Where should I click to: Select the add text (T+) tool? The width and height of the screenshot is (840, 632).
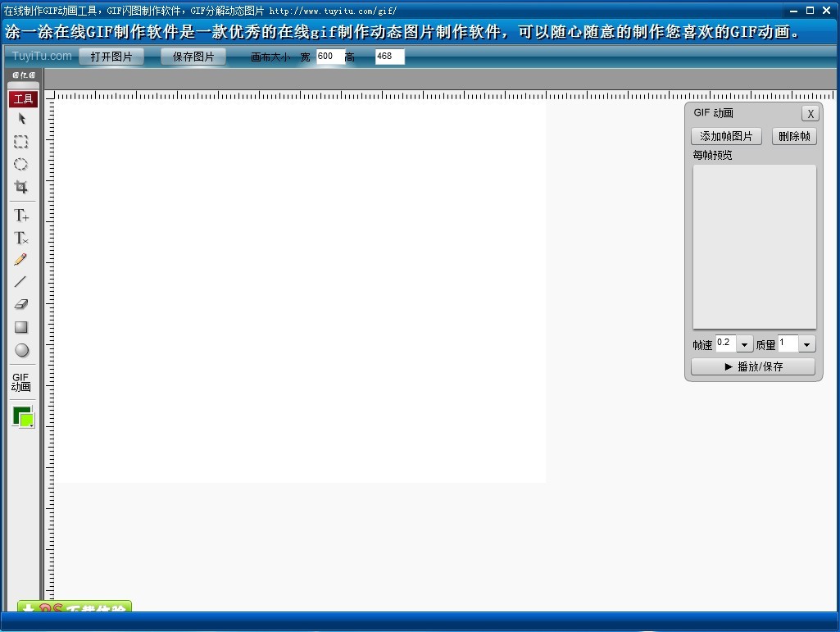tap(21, 216)
